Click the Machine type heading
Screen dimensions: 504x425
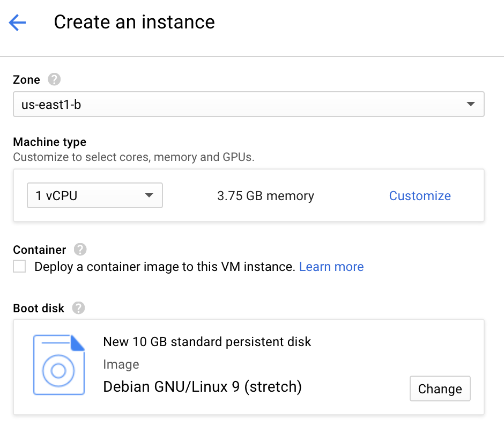tap(49, 142)
